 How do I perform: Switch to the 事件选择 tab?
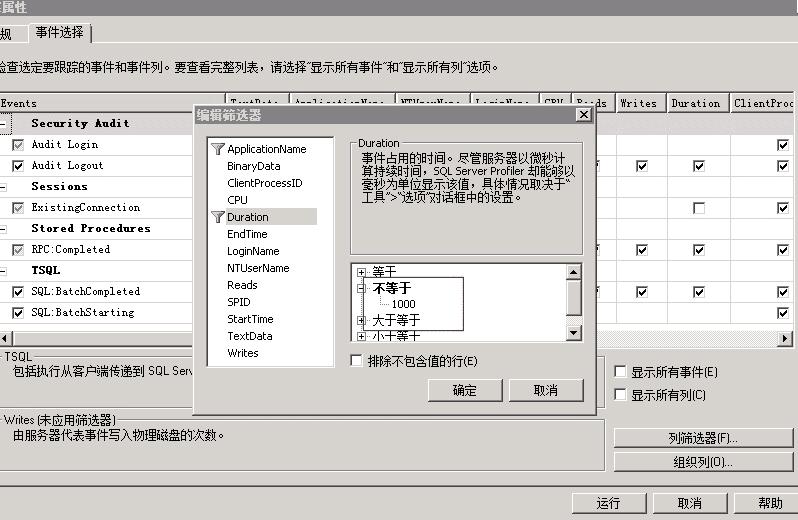coord(60,33)
